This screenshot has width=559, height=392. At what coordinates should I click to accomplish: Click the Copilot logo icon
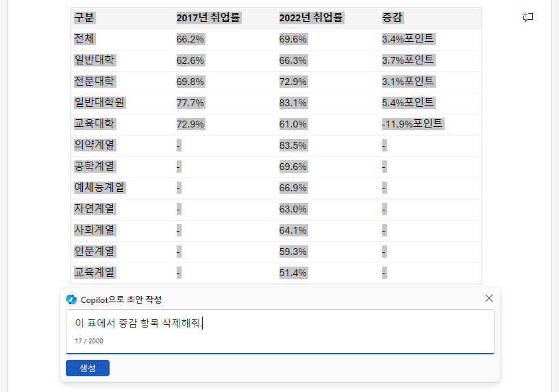click(71, 299)
